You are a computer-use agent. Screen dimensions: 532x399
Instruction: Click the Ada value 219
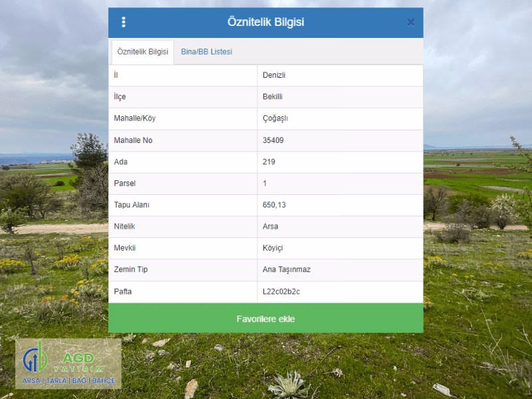[x=269, y=162]
